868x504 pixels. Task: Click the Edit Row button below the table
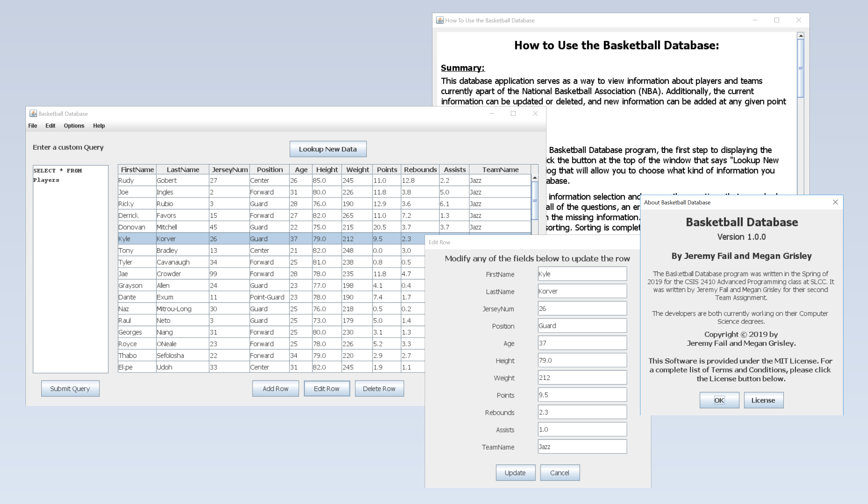pyautogui.click(x=327, y=388)
